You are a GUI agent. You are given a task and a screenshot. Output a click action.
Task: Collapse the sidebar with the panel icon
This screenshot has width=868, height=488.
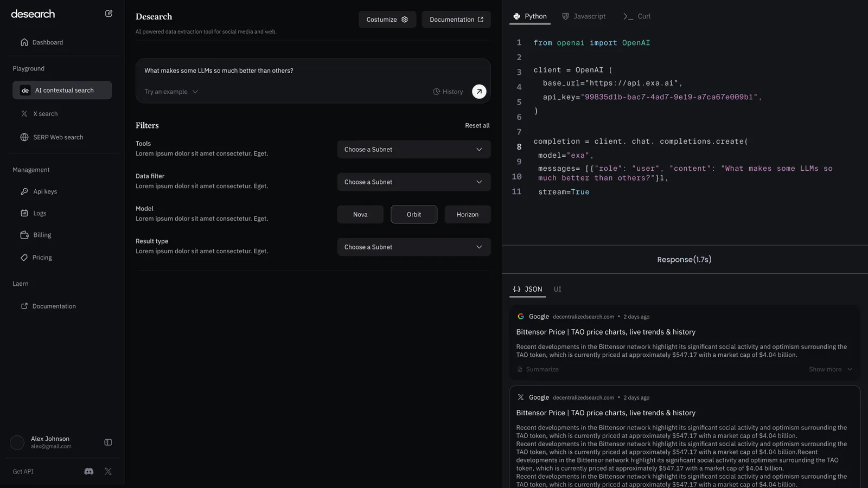pos(108,442)
